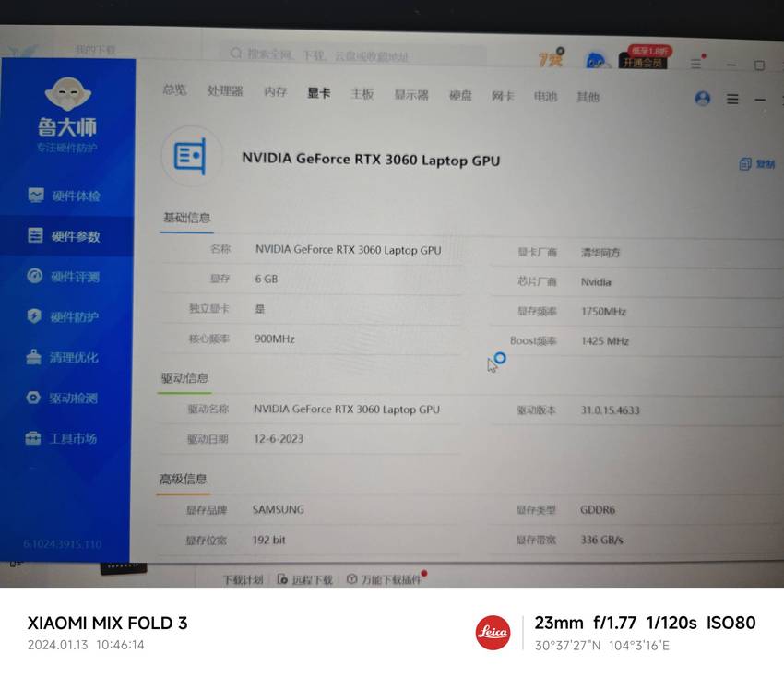Click the 6 GB video memory value
784x678 pixels.
point(266,279)
